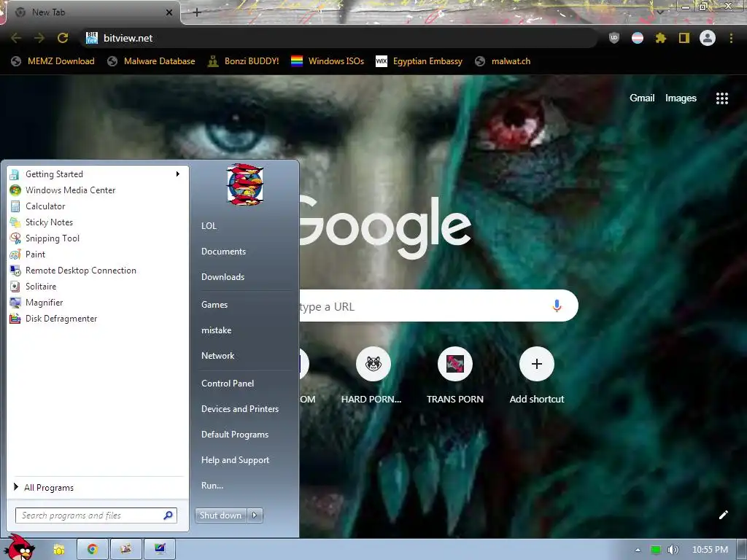Show hidden tray icons arrow
Viewport: 747px width, 560px height.
pos(638,550)
